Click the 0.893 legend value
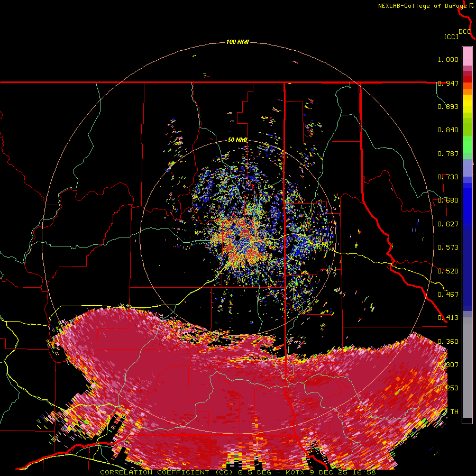This screenshot has width=476, height=476. (448, 106)
